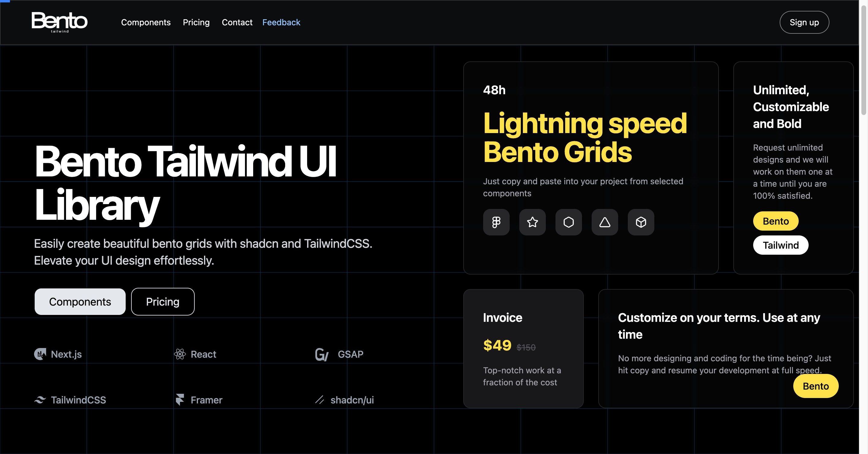
Task: Click the Figma icon tile
Action: pyautogui.click(x=496, y=222)
